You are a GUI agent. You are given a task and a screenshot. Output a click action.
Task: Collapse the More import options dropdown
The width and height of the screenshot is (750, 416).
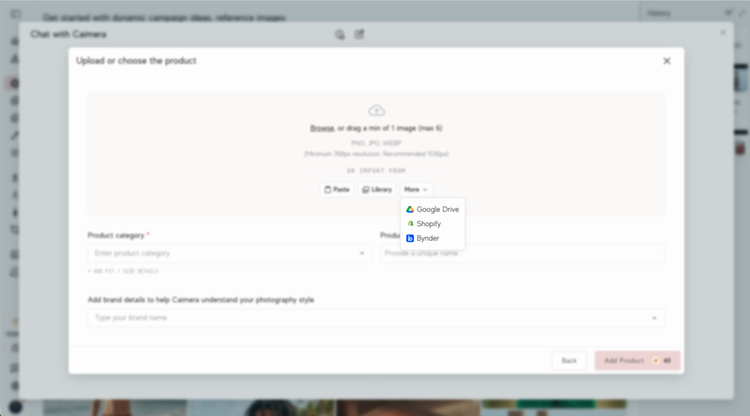416,189
